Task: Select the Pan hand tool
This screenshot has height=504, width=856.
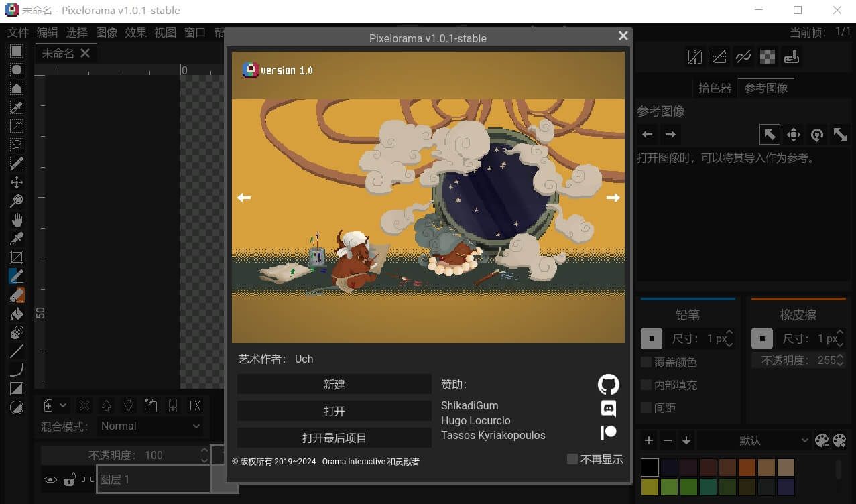Action: click(x=17, y=220)
